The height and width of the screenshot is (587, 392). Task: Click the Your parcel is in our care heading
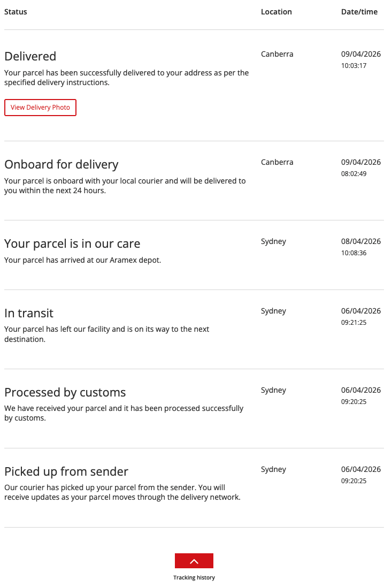click(x=72, y=243)
